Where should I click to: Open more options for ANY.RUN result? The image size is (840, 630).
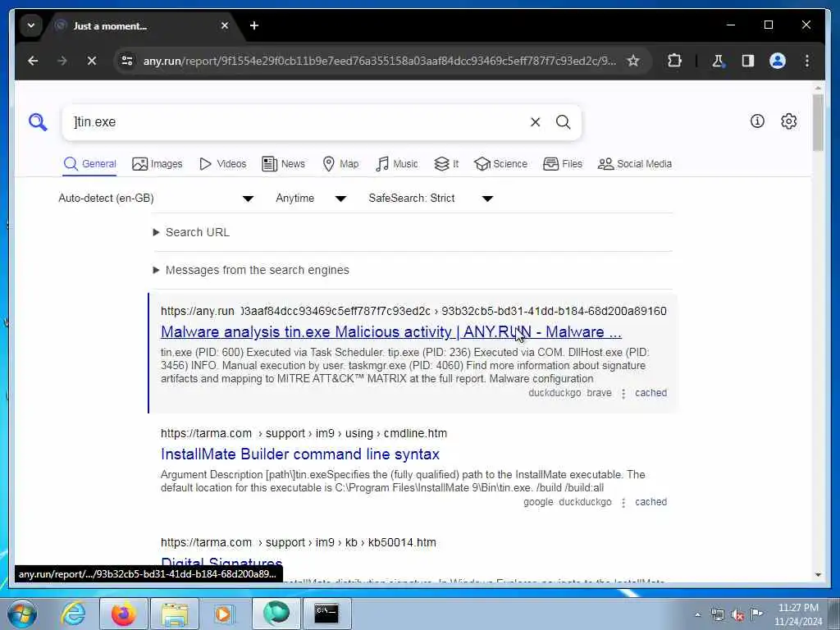point(623,394)
